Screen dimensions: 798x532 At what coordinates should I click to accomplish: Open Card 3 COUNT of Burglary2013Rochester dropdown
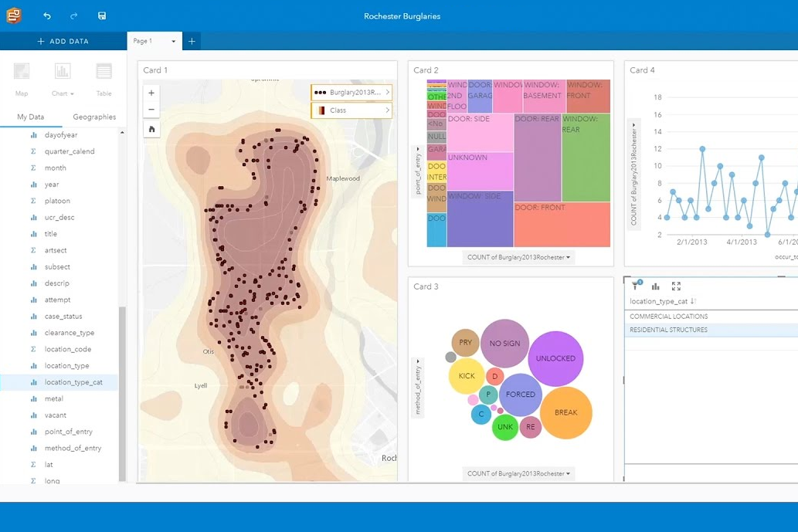click(x=518, y=473)
